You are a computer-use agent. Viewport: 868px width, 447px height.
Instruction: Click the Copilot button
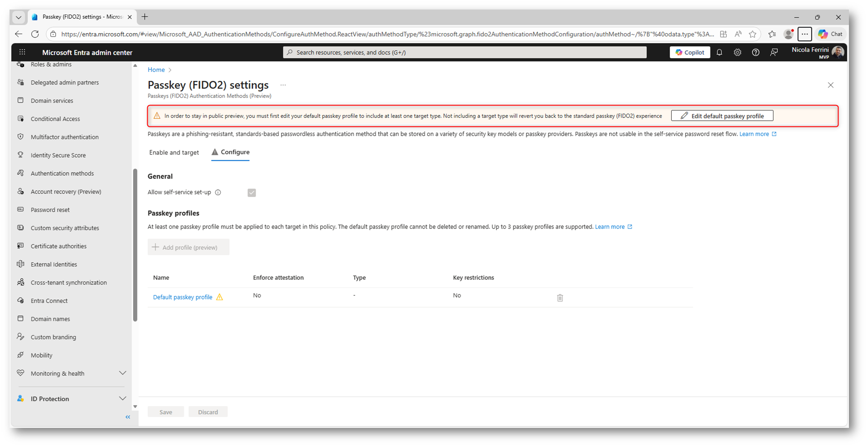coord(689,53)
